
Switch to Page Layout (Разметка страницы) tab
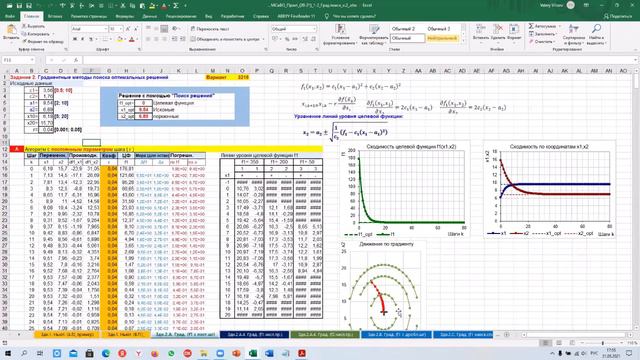[x=89, y=16]
